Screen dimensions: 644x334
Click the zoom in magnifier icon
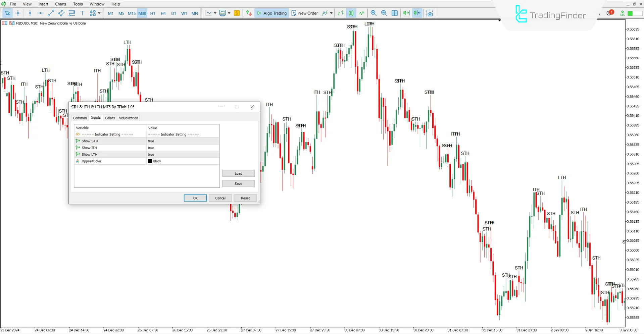point(373,13)
